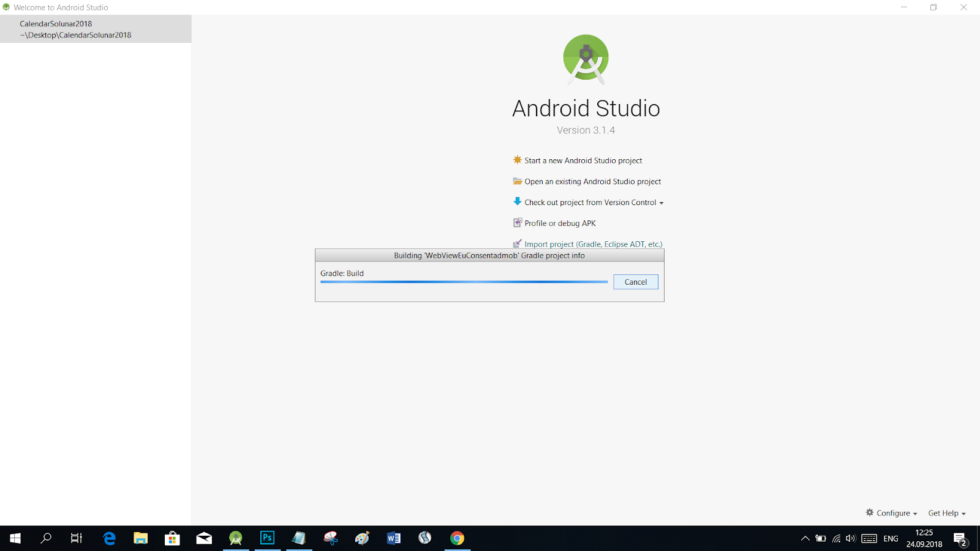Open the Paint app from the taskbar

362,538
